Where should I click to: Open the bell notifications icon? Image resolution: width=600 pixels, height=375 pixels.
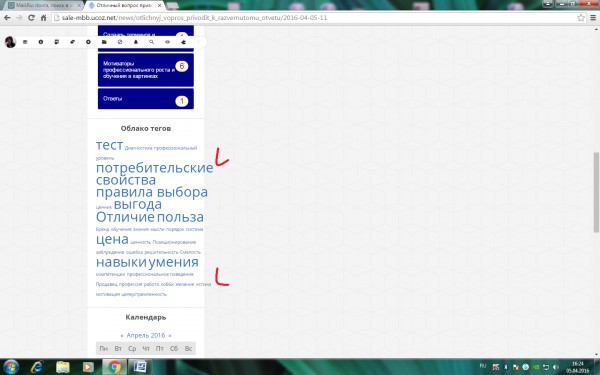[135, 42]
